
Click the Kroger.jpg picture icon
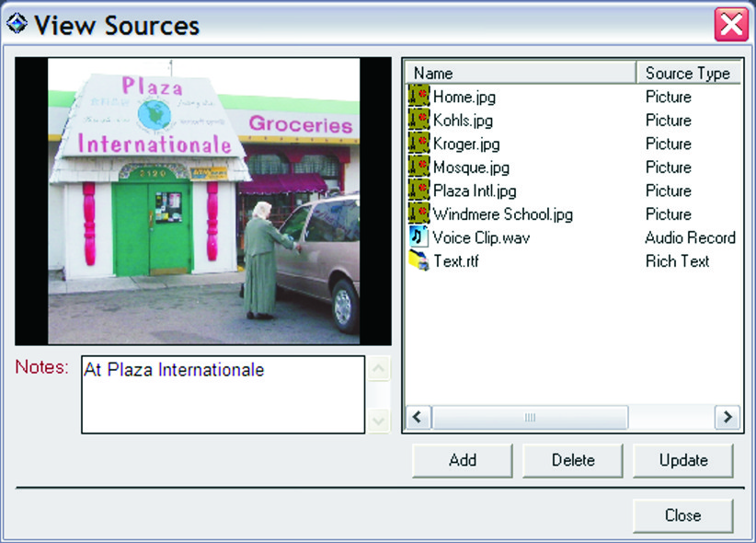[x=418, y=144]
